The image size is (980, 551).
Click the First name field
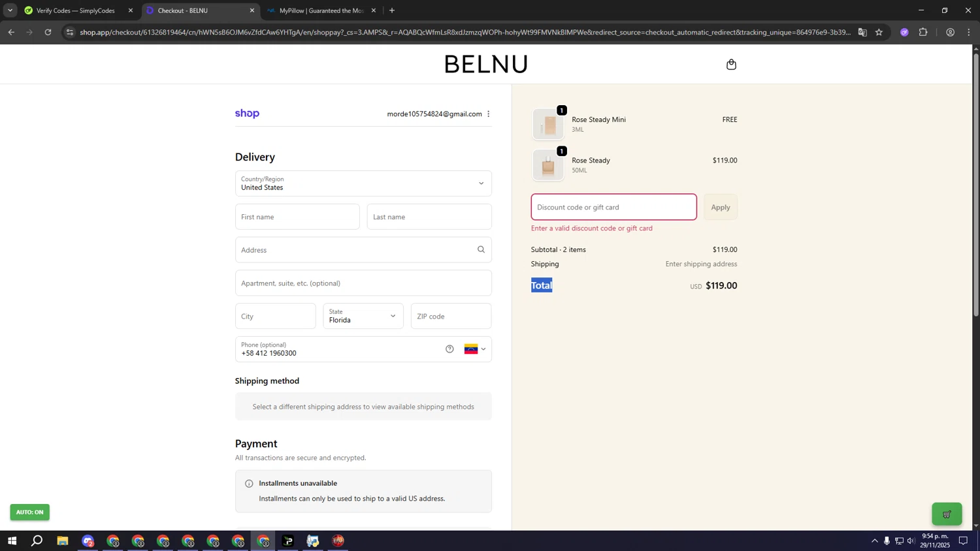[x=297, y=217]
